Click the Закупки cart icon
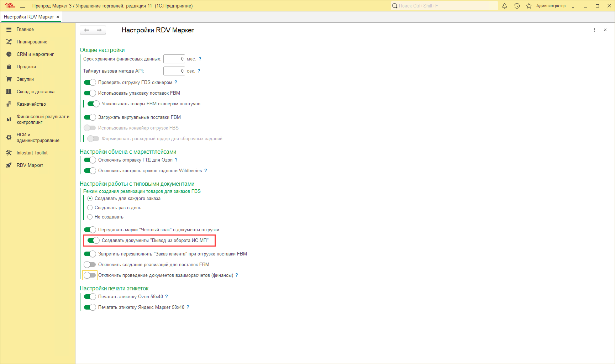The width and height of the screenshot is (615, 364). point(9,79)
